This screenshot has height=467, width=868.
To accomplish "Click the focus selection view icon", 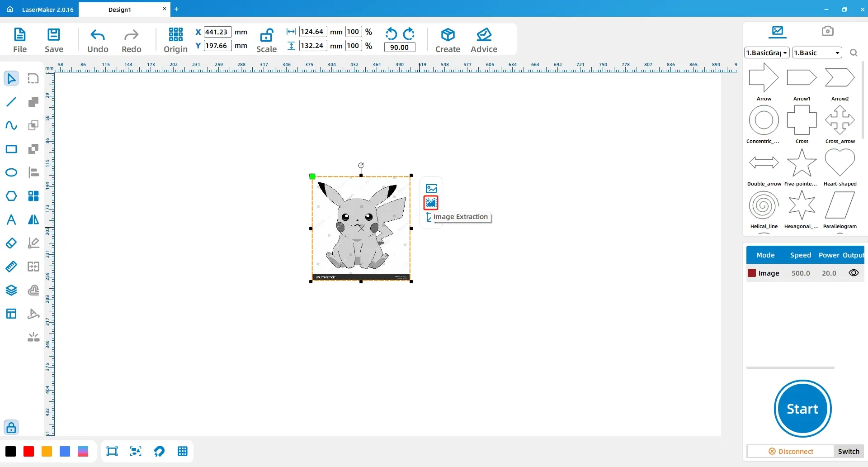I will click(135, 451).
